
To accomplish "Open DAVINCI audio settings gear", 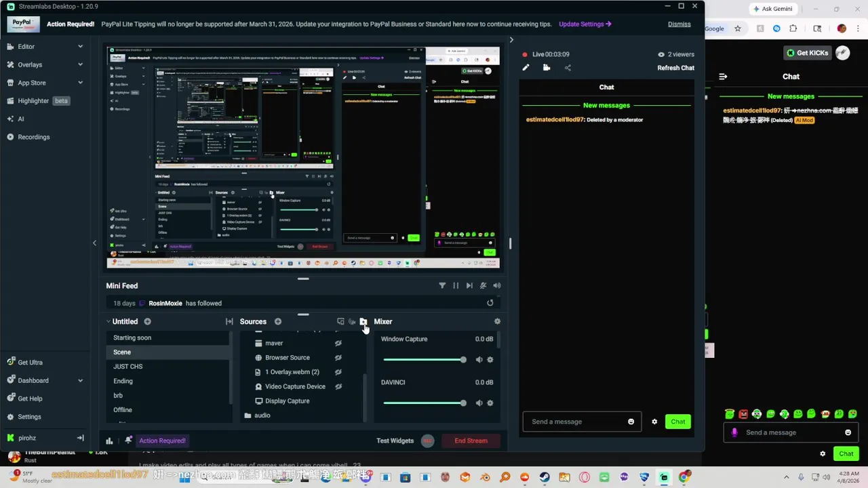I will click(x=490, y=403).
